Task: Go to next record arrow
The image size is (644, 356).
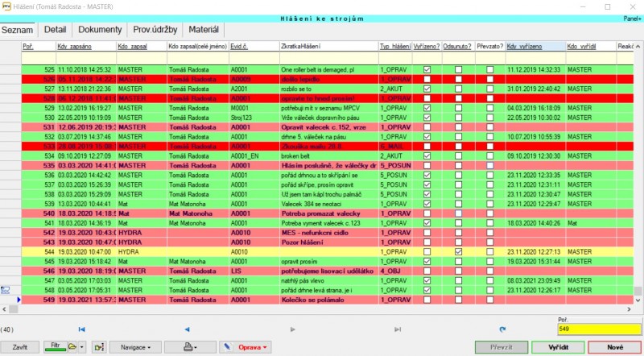Action: click(293, 329)
